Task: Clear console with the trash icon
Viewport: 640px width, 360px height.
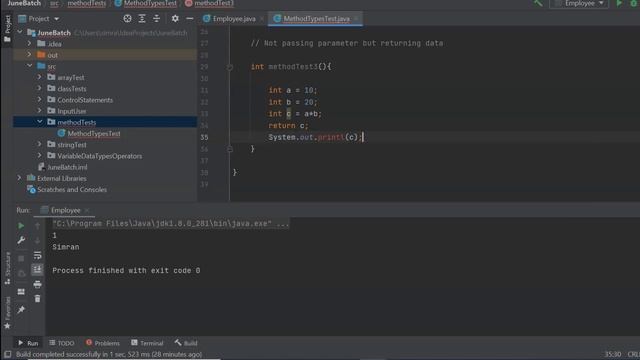Action: [38, 299]
